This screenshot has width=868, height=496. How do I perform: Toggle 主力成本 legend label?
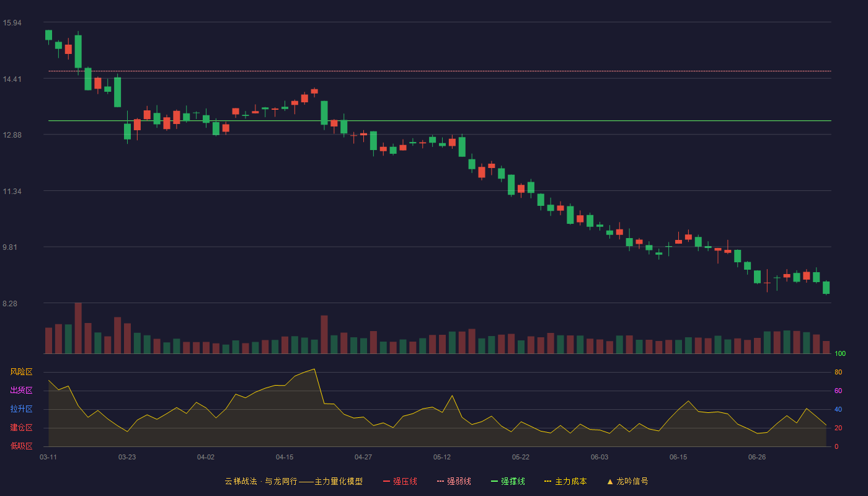click(570, 481)
